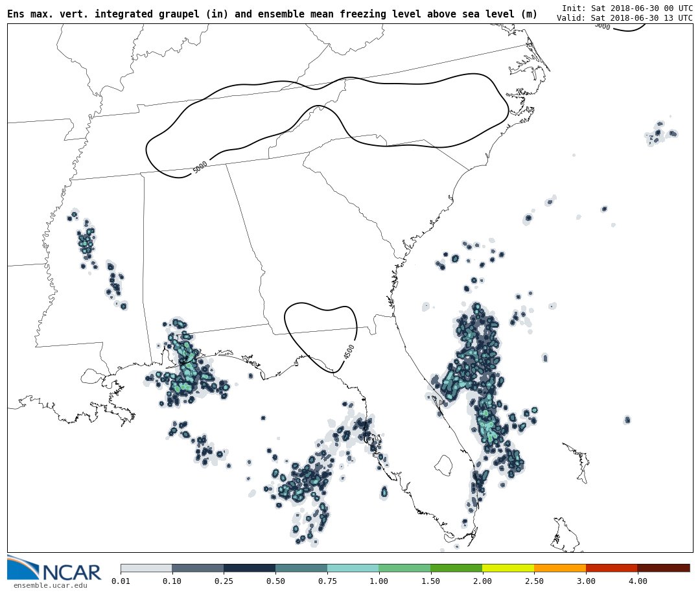Select the light gray 0.01–0.10 colorbar swatch

coord(146,568)
